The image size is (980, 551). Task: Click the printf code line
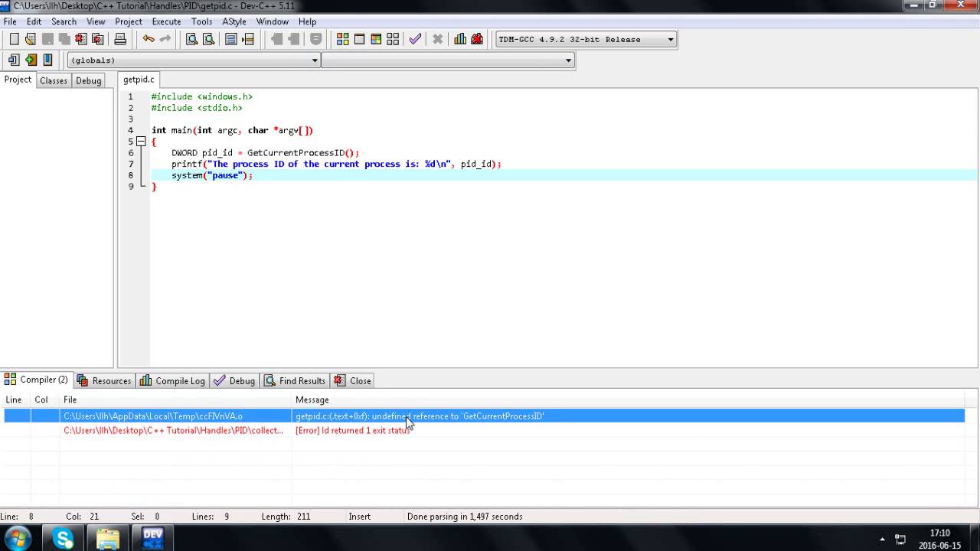tap(336, 164)
